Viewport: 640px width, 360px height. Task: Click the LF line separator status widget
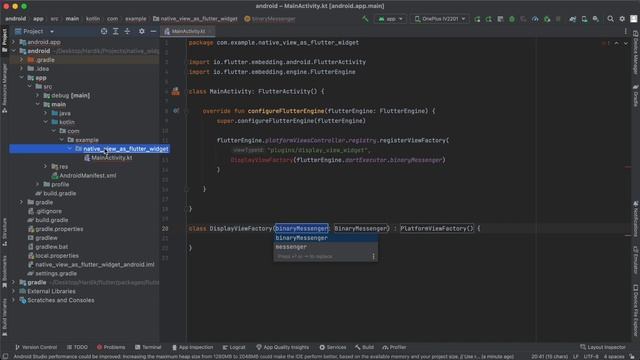tap(576, 357)
